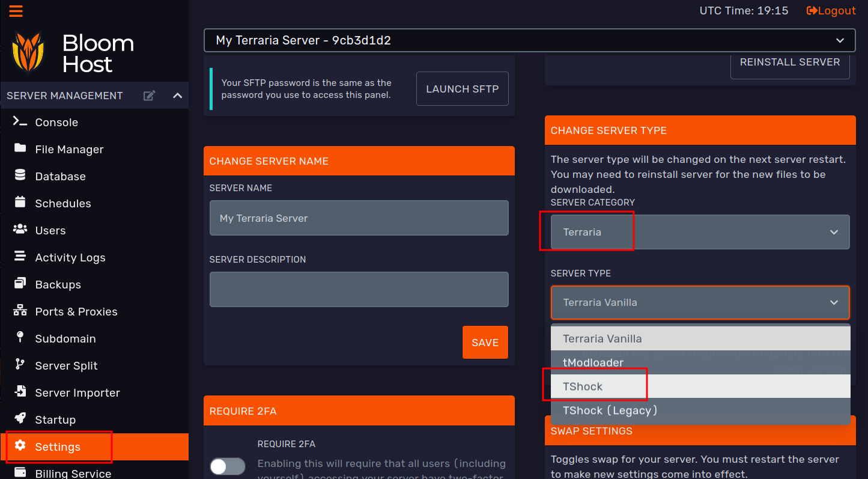Viewport: 868px width, 479px height.
Task: Open the Server Category dropdown showing Terraria
Action: point(700,232)
